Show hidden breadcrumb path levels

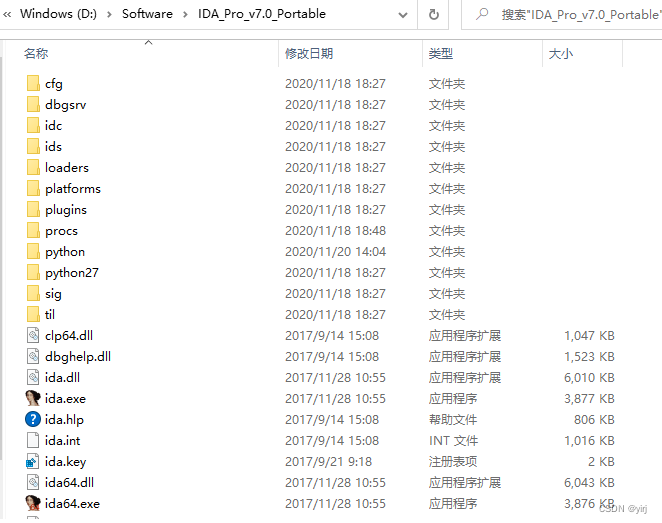(x=7, y=14)
